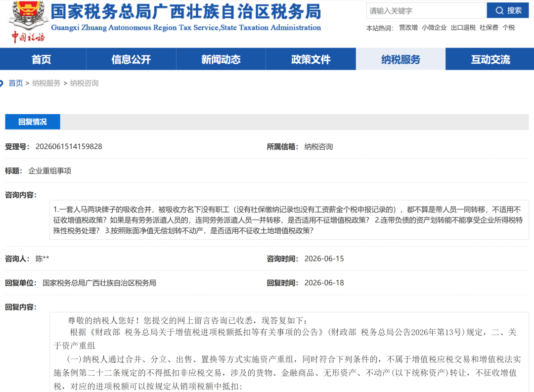The image size is (534, 392).
Task: Click reply unit 国家税务总局广西壮族自治区税务局
Action: coord(99,283)
